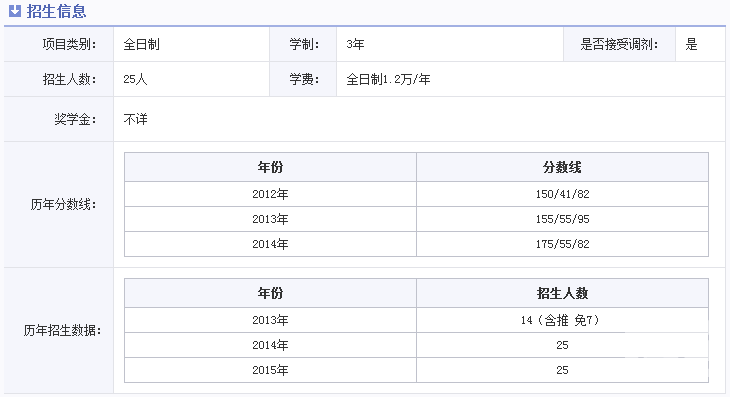Image resolution: width=730 pixels, height=397 pixels.
Task: Select the 2014 score line 175/55/82
Action: pos(562,244)
